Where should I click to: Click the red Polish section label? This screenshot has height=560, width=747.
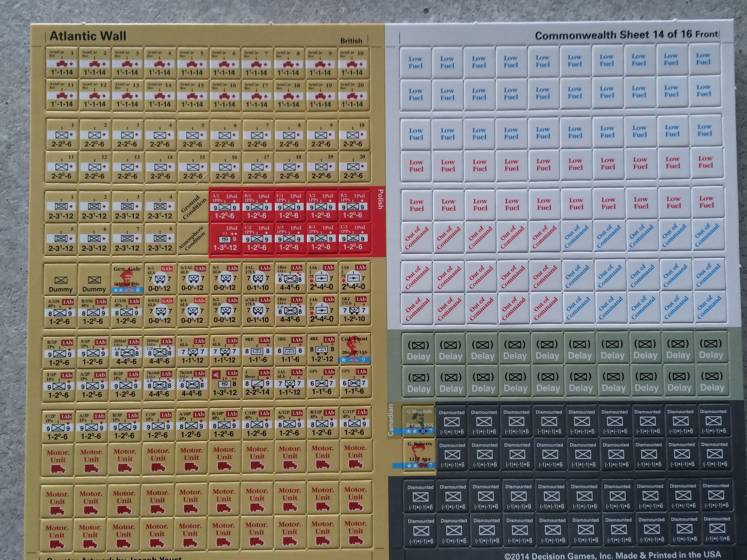coord(380,199)
